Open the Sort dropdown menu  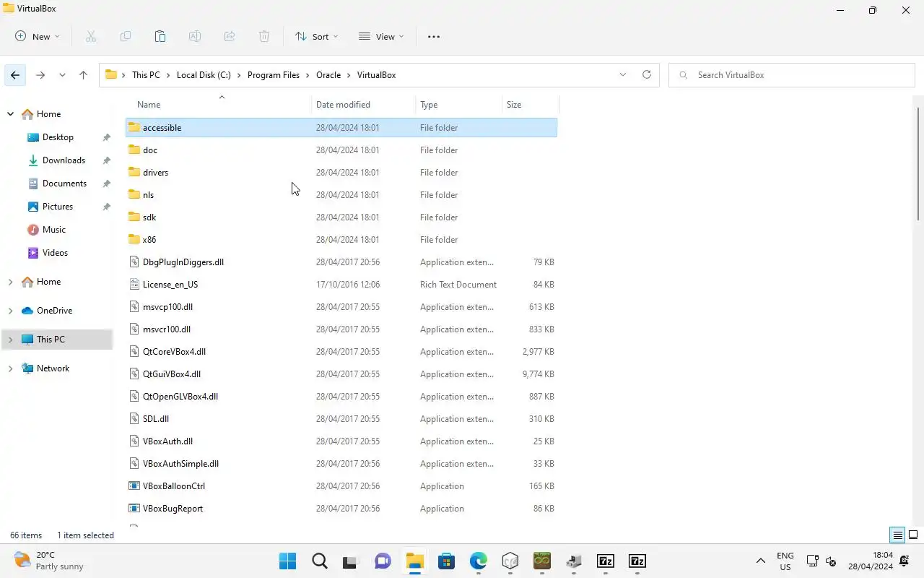(316, 36)
